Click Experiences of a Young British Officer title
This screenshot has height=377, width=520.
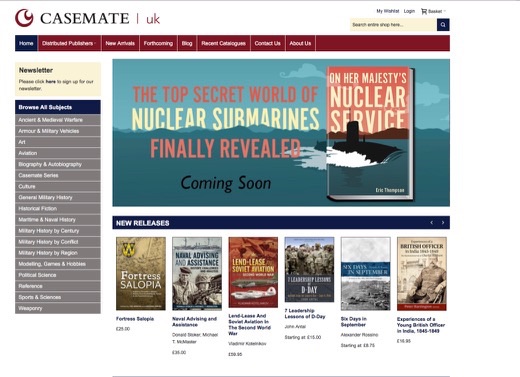point(421,325)
